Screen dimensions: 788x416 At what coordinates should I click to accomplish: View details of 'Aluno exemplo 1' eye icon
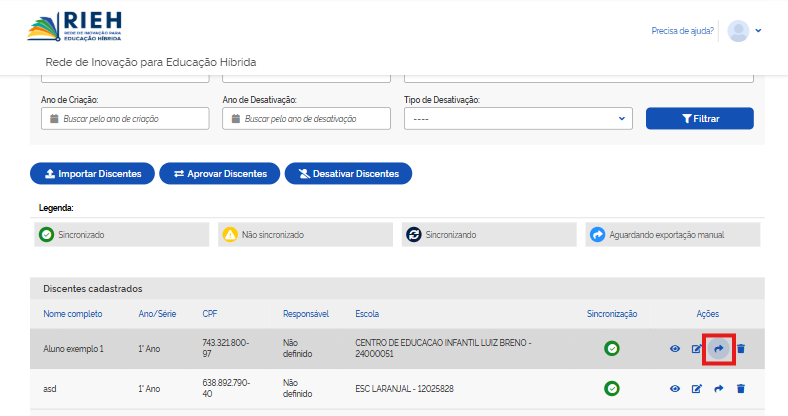(x=675, y=348)
